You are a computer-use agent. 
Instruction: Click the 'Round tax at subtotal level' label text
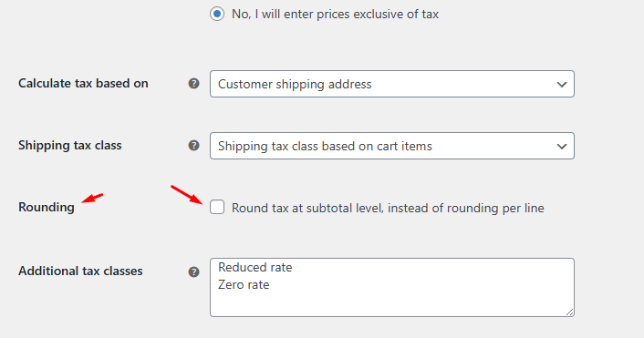388,208
